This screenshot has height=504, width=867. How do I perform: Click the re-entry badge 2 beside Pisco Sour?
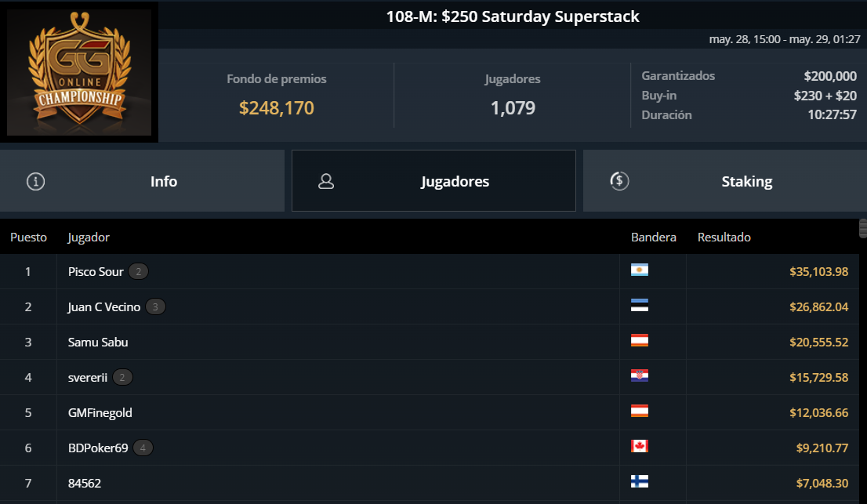[x=138, y=271]
